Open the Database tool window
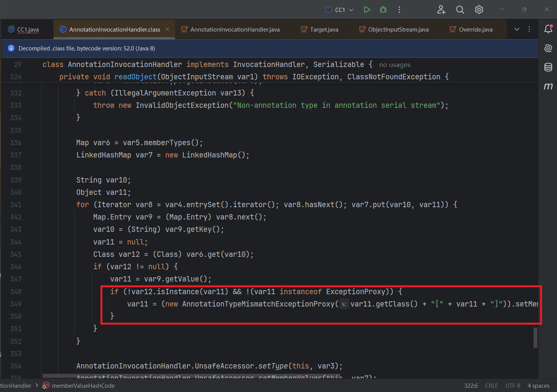 pos(548,67)
